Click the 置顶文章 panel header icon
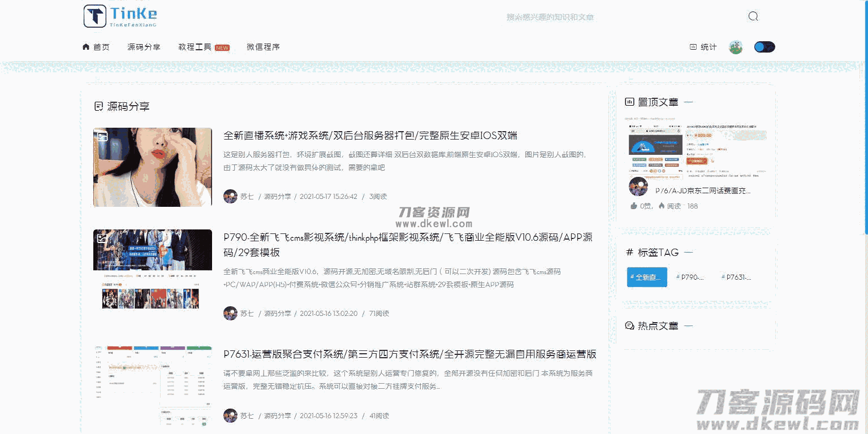 (629, 102)
